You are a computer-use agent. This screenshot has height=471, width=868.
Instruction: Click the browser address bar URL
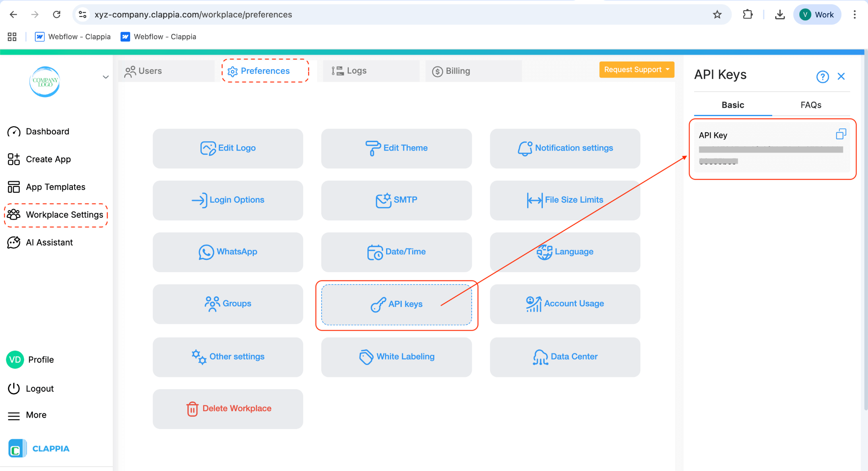pos(193,15)
